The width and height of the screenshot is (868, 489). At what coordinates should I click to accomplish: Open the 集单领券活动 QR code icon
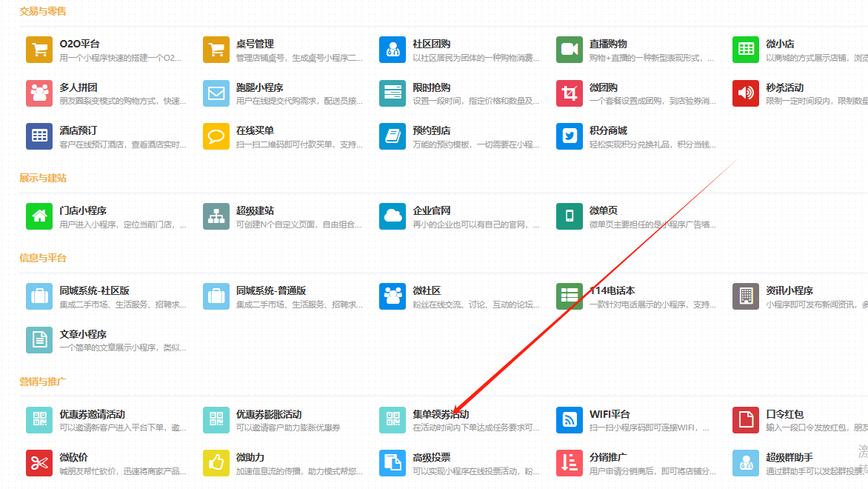click(393, 420)
